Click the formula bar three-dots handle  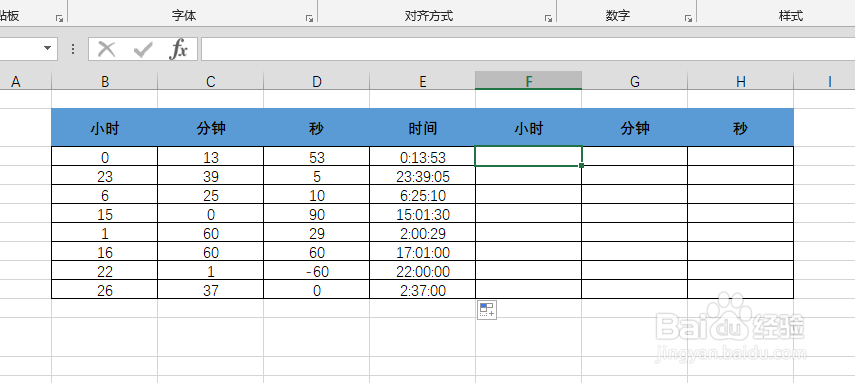[x=73, y=50]
